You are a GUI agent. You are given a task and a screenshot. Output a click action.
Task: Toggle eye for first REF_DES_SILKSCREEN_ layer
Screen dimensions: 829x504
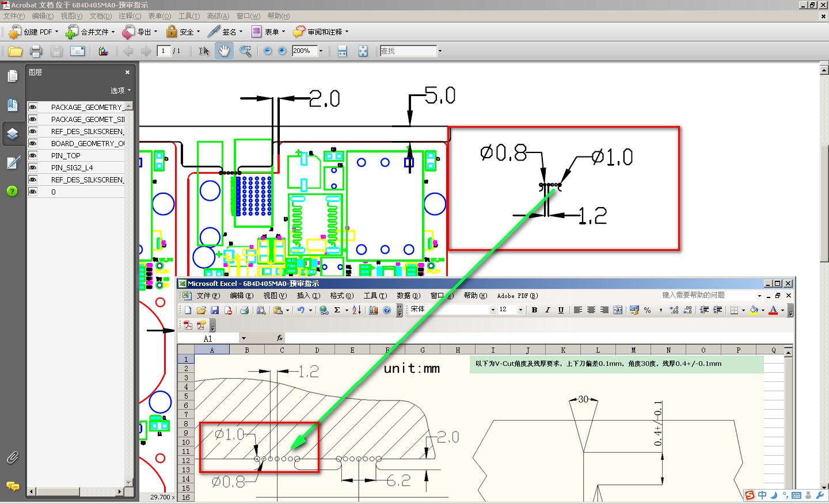[x=33, y=131]
